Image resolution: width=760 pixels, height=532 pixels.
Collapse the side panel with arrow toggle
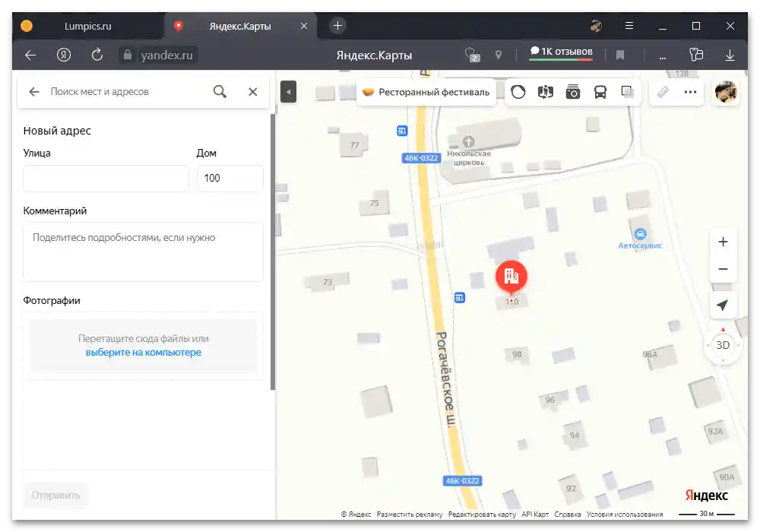coord(288,91)
